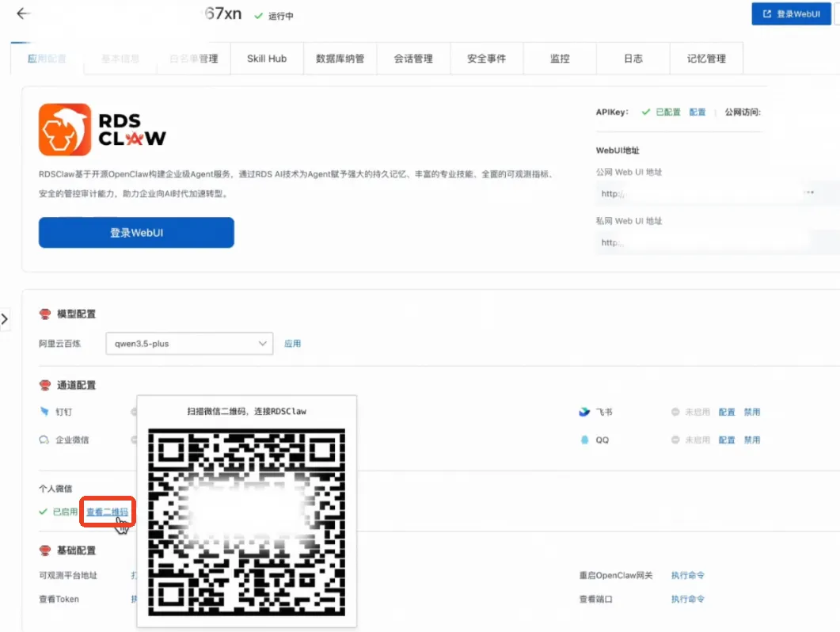Expand the left sidebar chevron
Screen dimensions: 840x632
(x=4, y=319)
